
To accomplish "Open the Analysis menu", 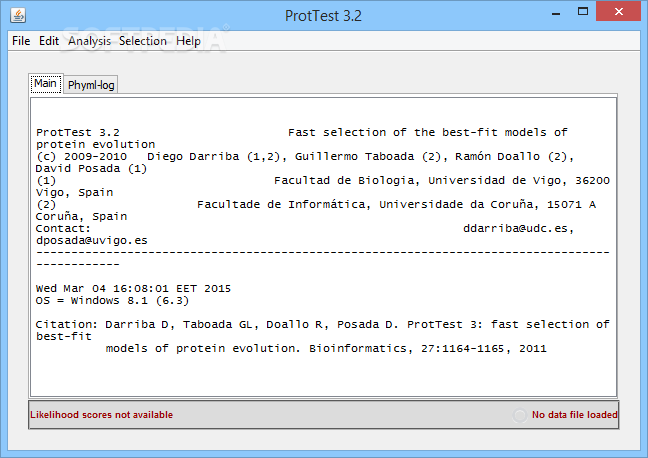I will pyautogui.click(x=89, y=41).
